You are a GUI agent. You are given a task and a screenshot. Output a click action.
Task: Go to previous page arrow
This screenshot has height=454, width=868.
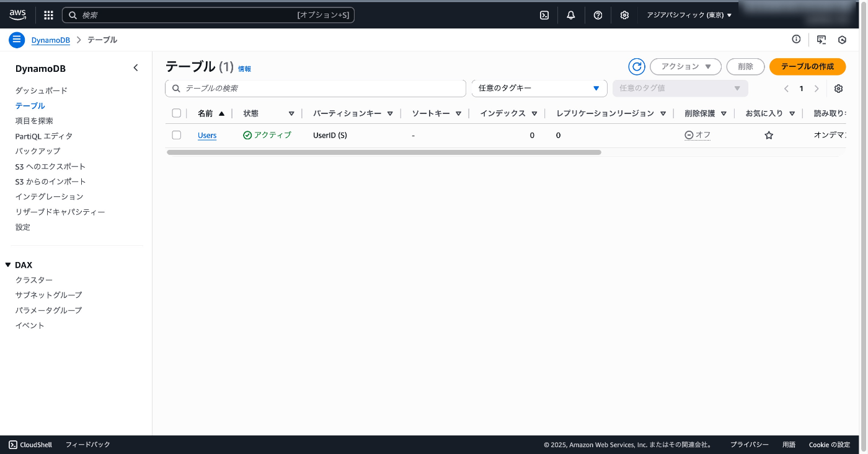pos(786,89)
